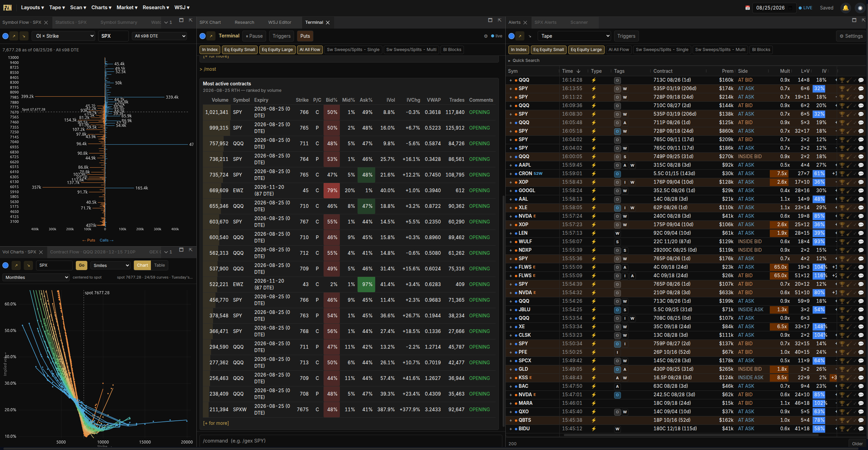The width and height of the screenshot is (868, 450).
Task: Click the Older button below the alerts table
Action: [x=857, y=444]
